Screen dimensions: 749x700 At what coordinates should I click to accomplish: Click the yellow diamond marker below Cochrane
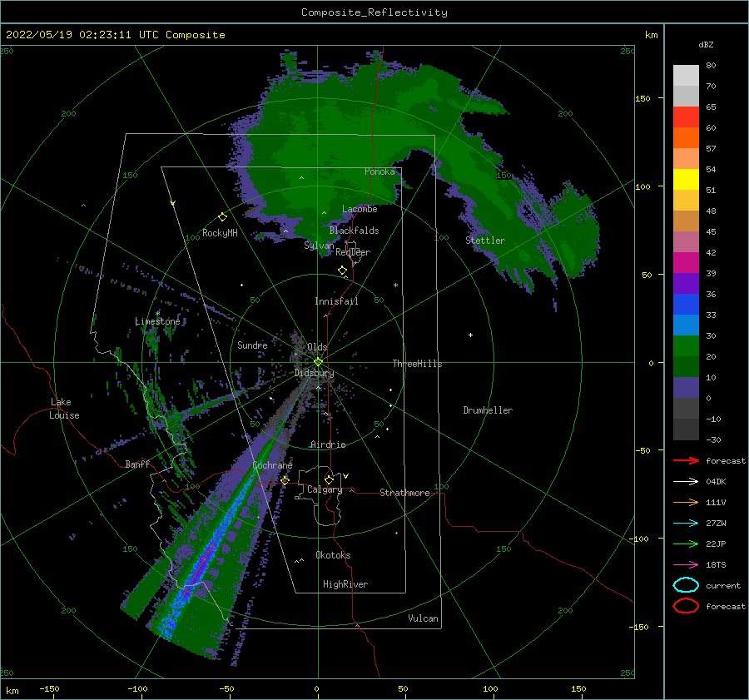coord(285,480)
